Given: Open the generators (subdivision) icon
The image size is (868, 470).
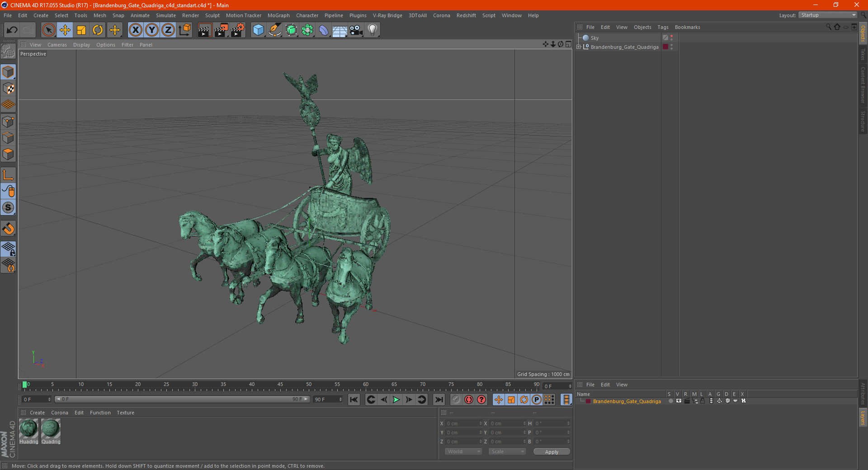Looking at the screenshot, I should click(x=291, y=30).
